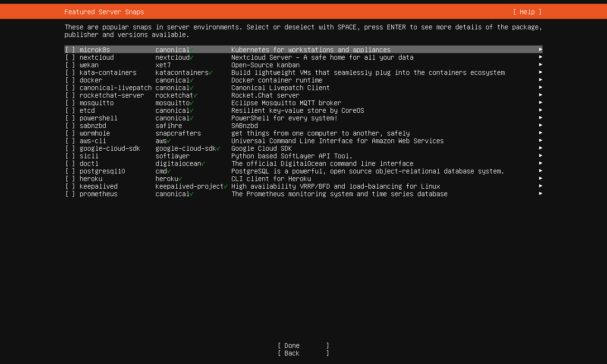The image size is (607, 364).
Task: Click verified checkmark beside rocketchat publisher
Action: coord(195,95)
